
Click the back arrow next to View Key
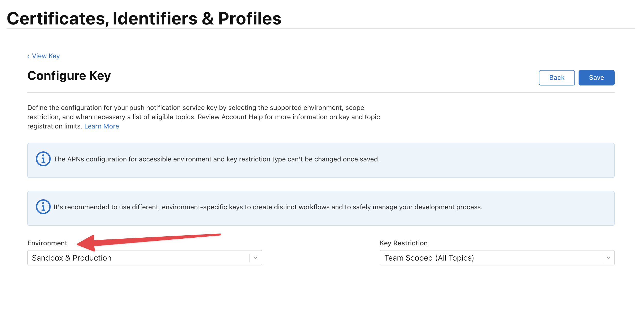28,56
